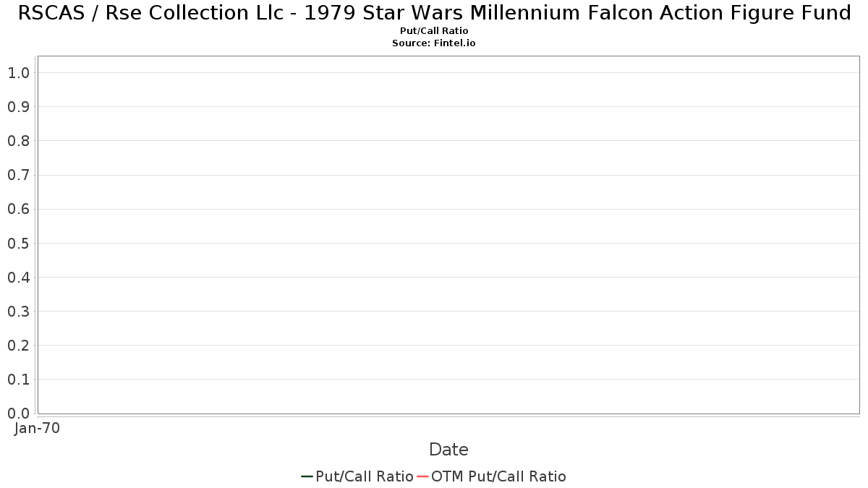Open the Source: Fintel.io attribution text
Image resolution: width=868 pixels, height=488 pixels.
(434, 43)
